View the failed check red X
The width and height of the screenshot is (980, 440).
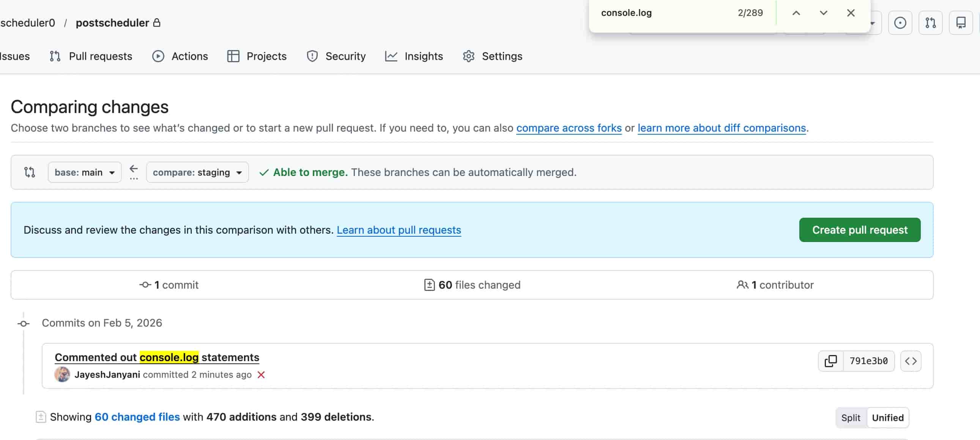pos(261,375)
